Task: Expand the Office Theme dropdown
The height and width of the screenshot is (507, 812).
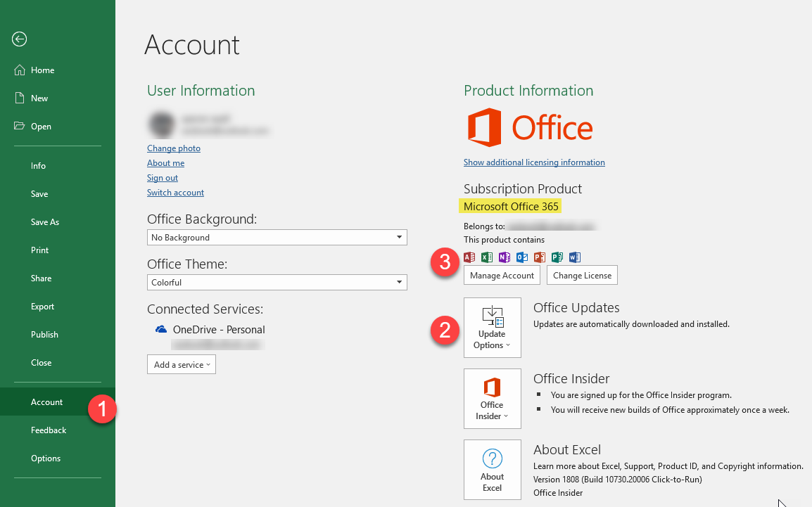Action: 277,283
